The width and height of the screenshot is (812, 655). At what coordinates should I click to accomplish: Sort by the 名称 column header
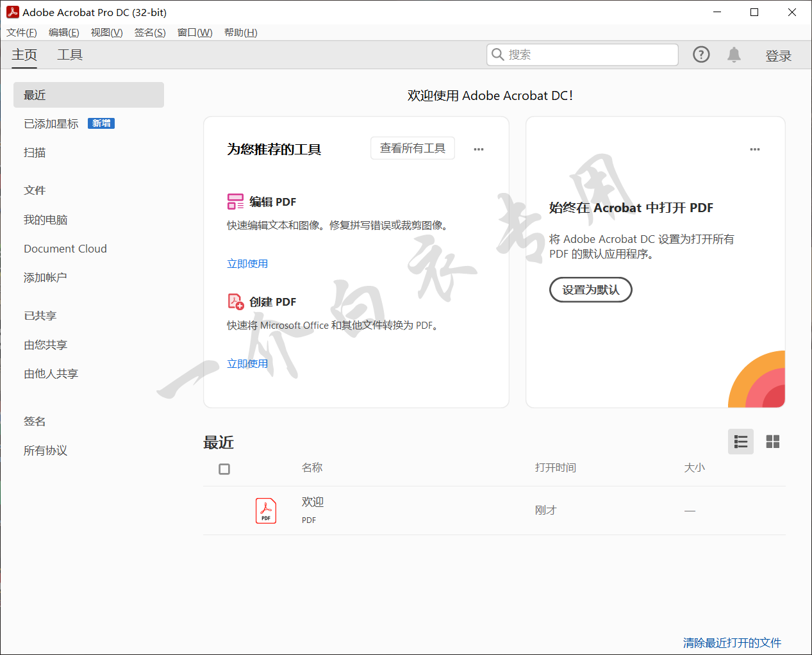(x=312, y=468)
